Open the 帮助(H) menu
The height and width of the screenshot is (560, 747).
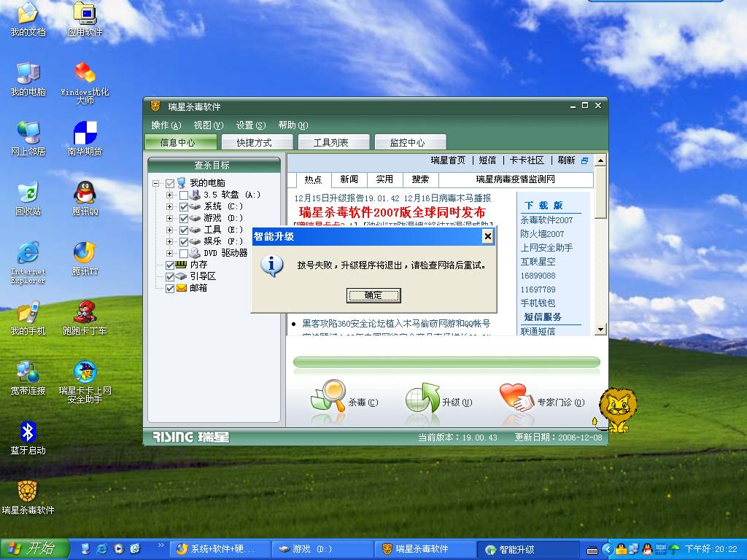293,125
